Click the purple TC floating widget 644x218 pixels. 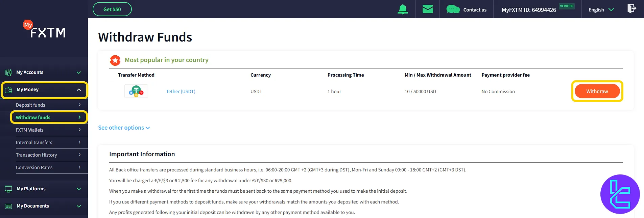620,194
